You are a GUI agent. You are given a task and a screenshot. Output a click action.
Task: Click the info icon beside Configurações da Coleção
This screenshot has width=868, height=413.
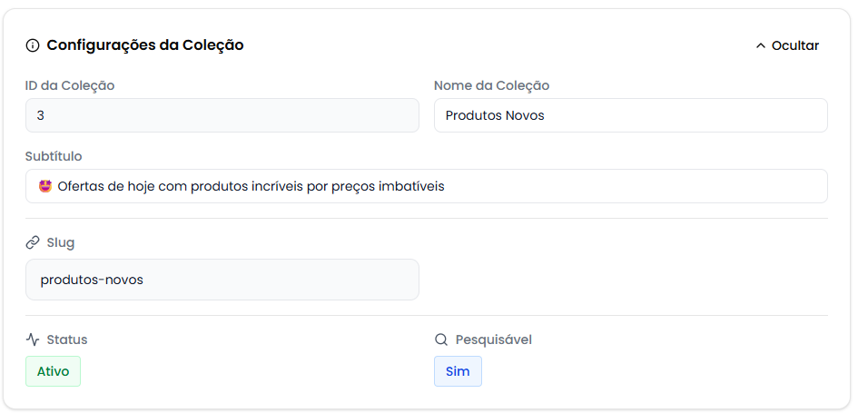point(33,45)
